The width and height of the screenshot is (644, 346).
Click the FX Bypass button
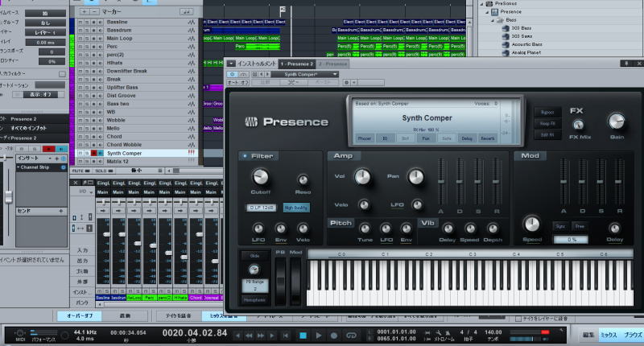click(x=547, y=112)
